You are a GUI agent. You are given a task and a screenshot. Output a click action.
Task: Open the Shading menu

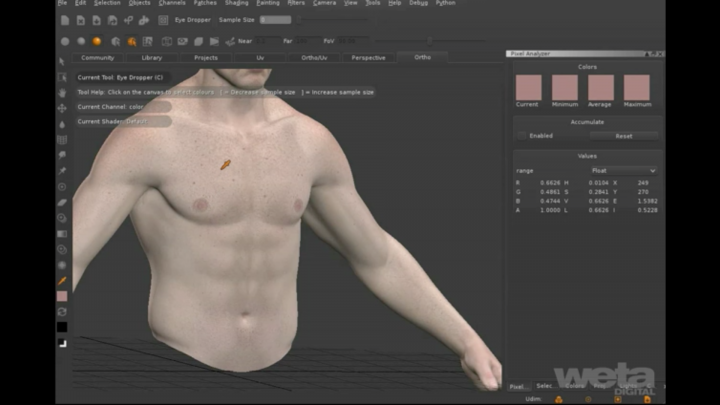[x=236, y=3]
